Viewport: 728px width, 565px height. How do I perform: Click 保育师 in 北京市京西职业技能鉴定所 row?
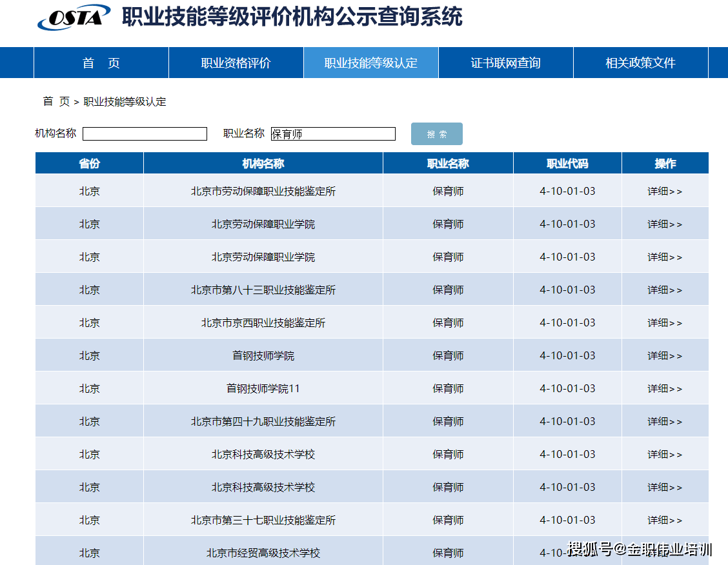click(x=448, y=323)
